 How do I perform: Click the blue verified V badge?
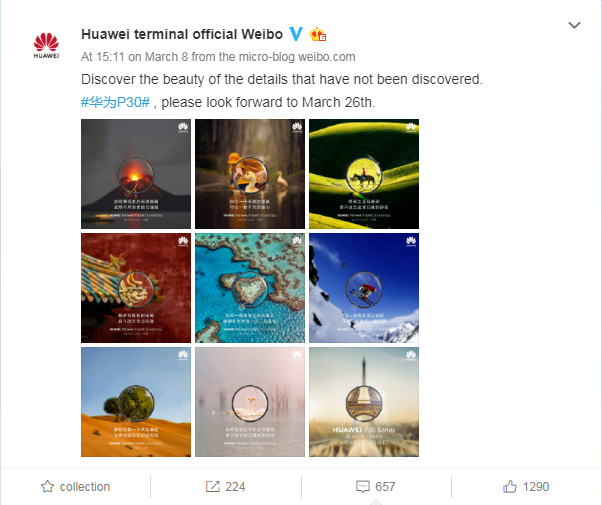pyautogui.click(x=296, y=34)
